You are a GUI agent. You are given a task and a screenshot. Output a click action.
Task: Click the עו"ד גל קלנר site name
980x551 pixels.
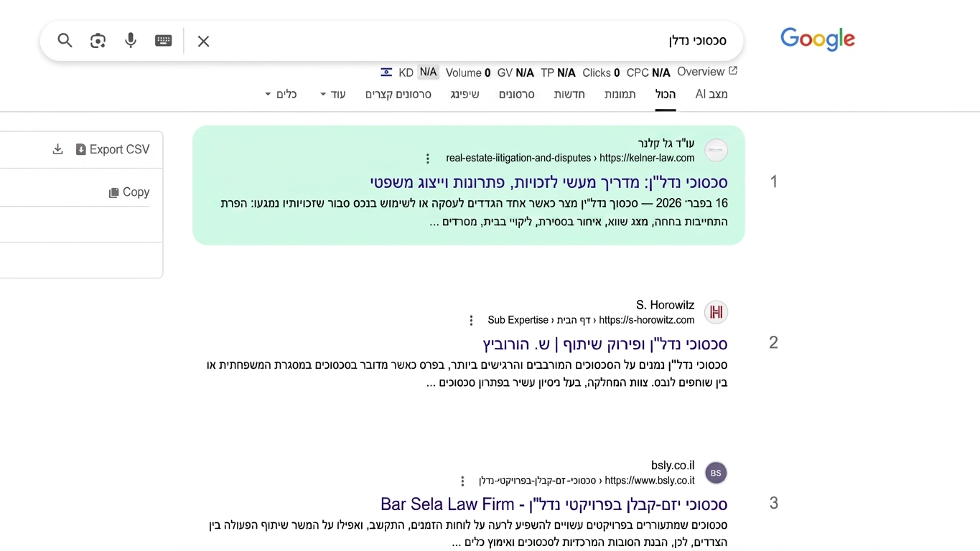point(666,143)
